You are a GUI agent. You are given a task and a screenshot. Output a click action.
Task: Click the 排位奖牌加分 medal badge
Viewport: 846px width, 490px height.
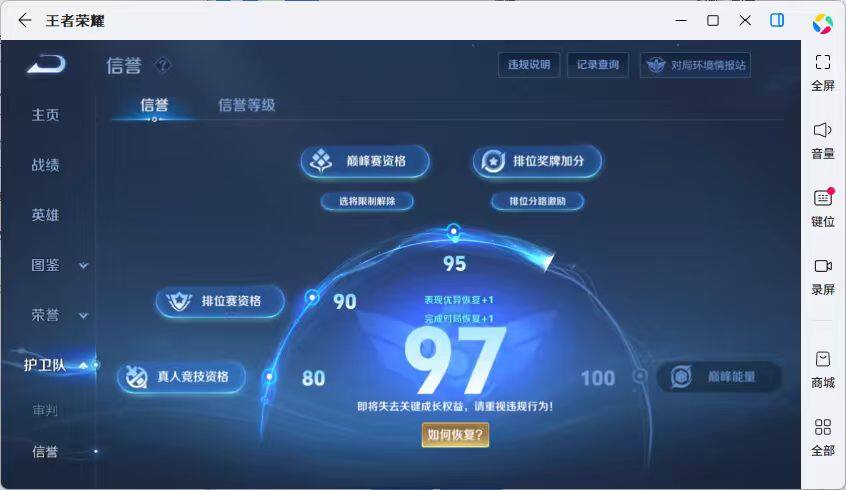click(x=537, y=161)
